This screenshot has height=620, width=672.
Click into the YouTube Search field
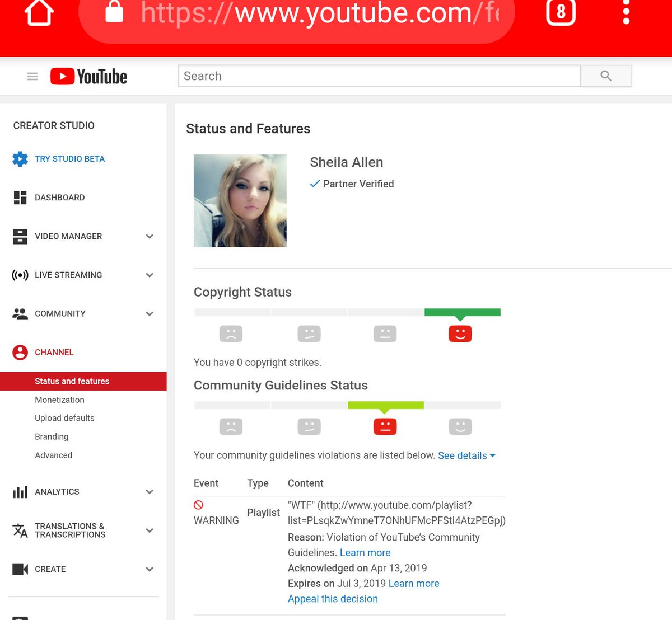tap(379, 76)
